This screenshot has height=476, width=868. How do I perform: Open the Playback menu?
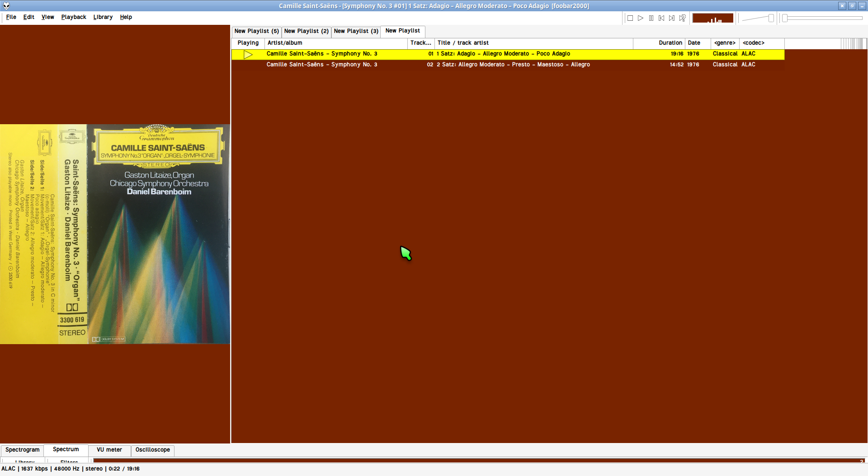[x=74, y=17]
